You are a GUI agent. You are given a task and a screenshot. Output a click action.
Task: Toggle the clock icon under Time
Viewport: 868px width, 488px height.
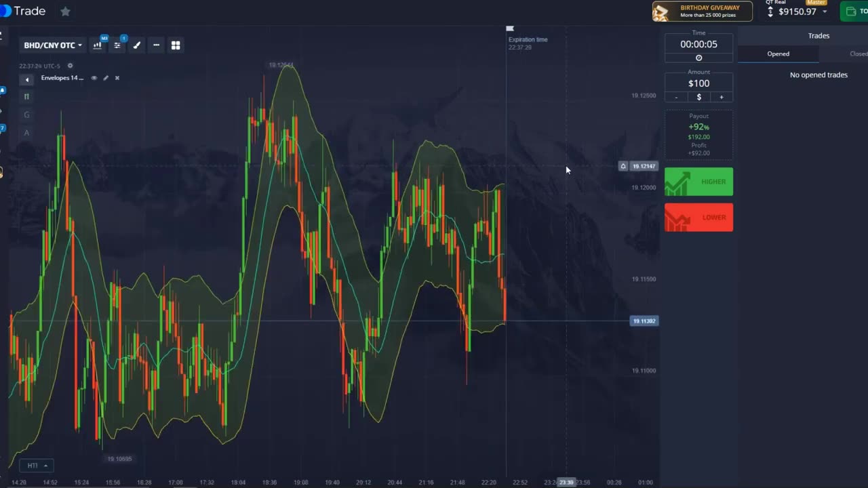click(698, 58)
